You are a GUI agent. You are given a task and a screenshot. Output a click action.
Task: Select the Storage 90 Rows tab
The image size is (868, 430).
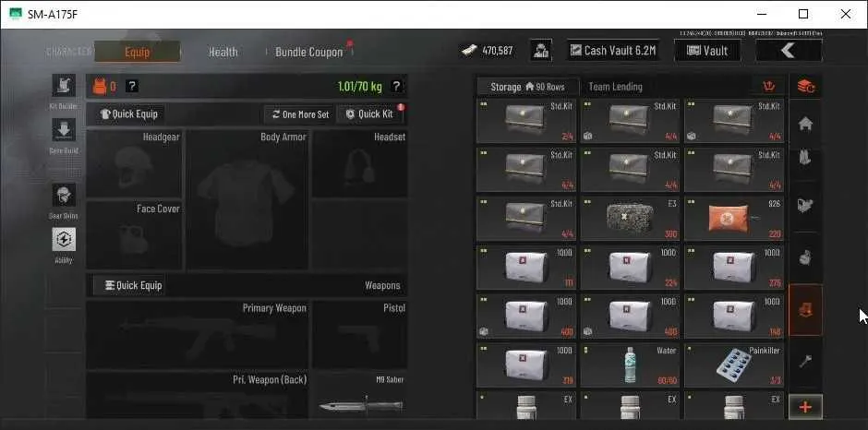(527, 87)
